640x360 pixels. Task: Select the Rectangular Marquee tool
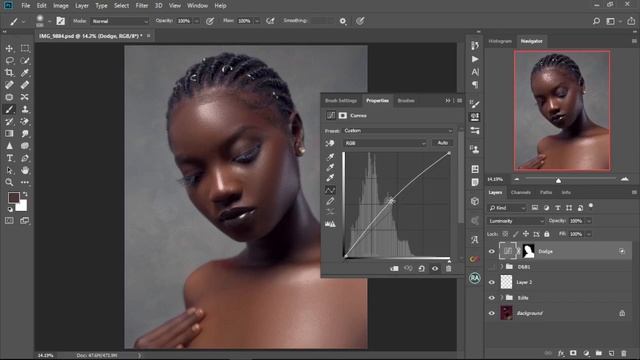tap(25, 48)
